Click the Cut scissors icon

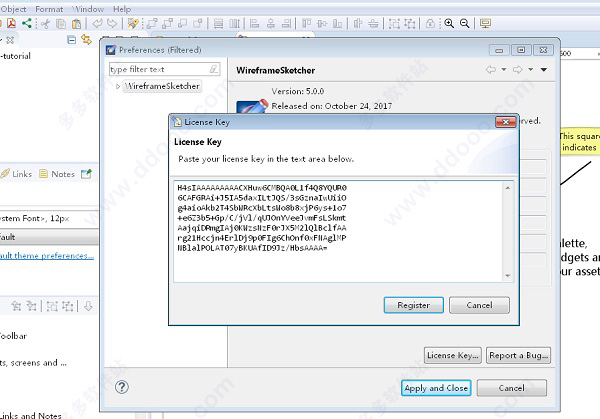(x=46, y=24)
